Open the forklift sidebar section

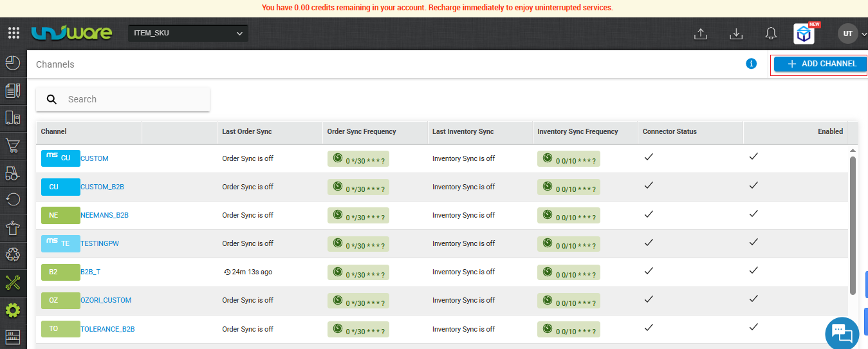13,173
